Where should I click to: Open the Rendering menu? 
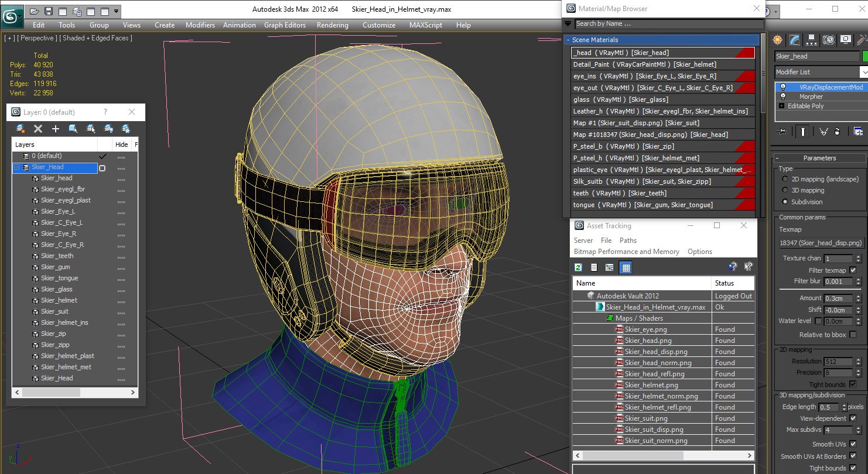click(x=332, y=25)
